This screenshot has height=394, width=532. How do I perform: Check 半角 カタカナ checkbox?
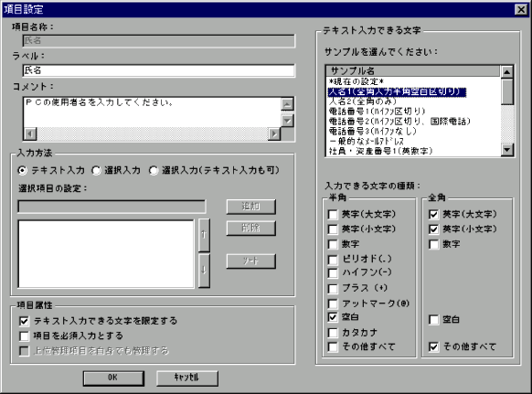click(x=333, y=333)
